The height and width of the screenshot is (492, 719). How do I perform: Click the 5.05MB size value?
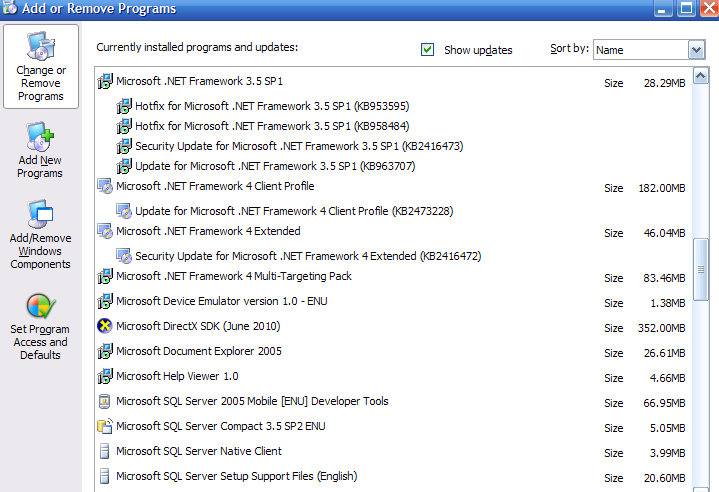pyautogui.click(x=668, y=428)
